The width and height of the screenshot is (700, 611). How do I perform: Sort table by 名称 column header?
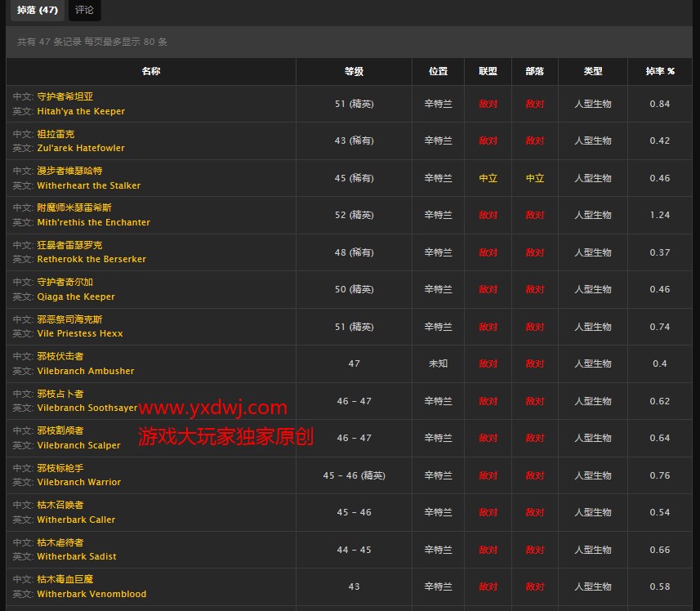tap(151, 72)
